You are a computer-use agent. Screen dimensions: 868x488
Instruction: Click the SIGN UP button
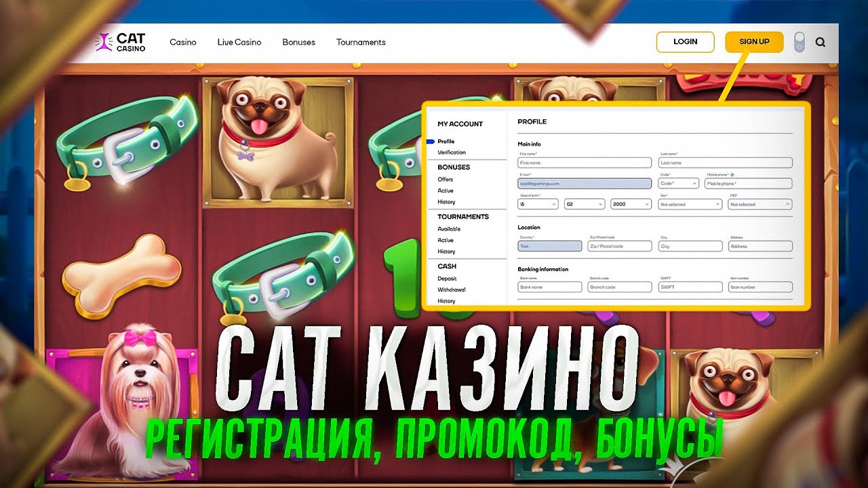coord(754,42)
